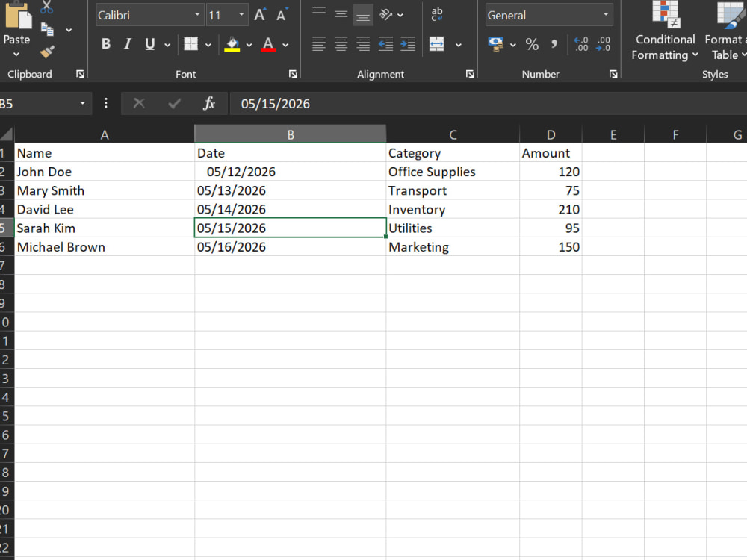
Task: Open Clipboard pane dialog launcher
Action: tap(80, 74)
